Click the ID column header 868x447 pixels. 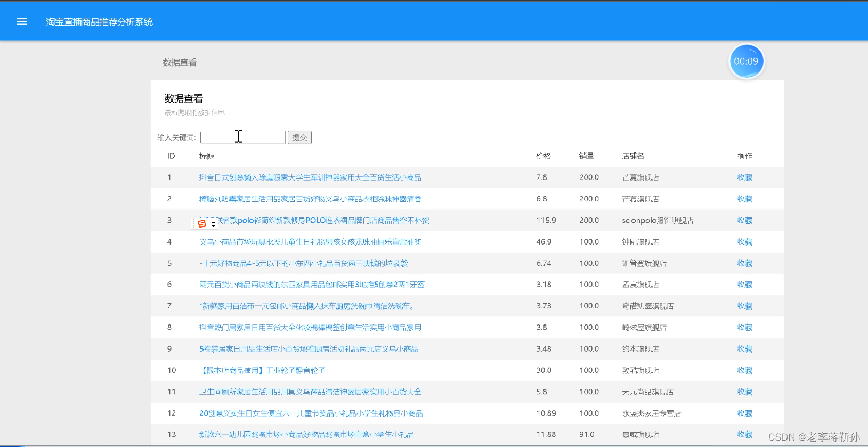click(171, 156)
